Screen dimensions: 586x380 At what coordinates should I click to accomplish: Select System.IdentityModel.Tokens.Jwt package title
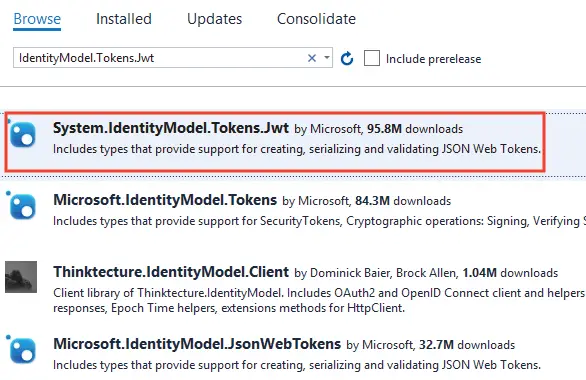coord(171,128)
